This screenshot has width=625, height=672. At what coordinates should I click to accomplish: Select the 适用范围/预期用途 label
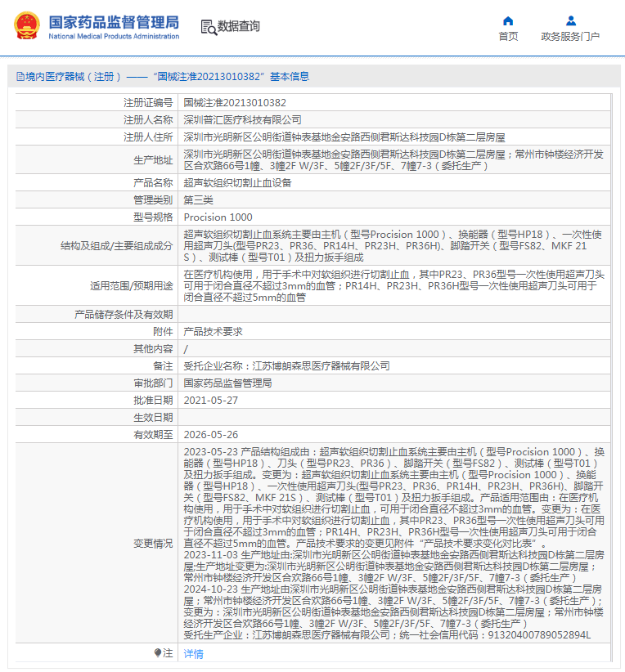click(131, 286)
